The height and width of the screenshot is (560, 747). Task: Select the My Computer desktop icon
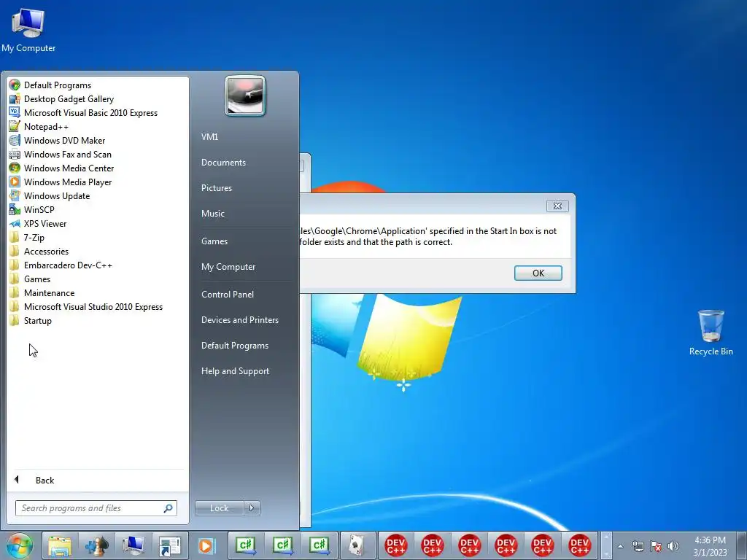(28, 31)
